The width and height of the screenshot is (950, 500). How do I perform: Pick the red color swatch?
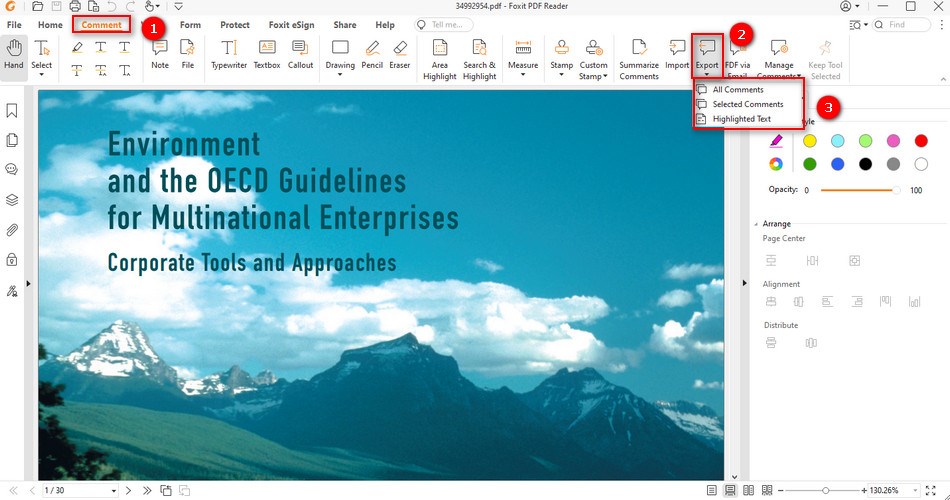point(921,141)
